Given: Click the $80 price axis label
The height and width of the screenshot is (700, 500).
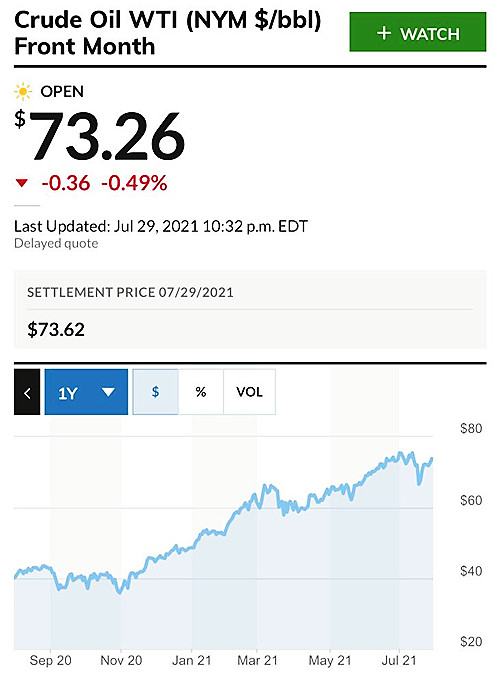Looking at the screenshot, I should [471, 429].
